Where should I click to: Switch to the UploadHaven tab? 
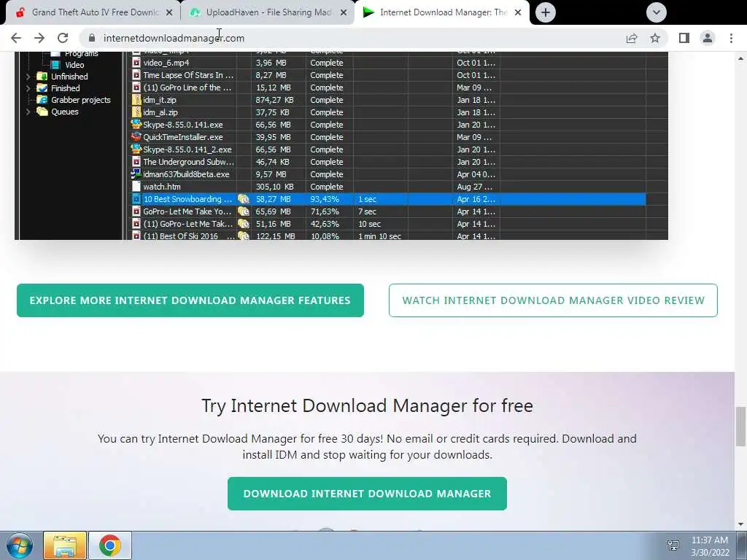267,12
